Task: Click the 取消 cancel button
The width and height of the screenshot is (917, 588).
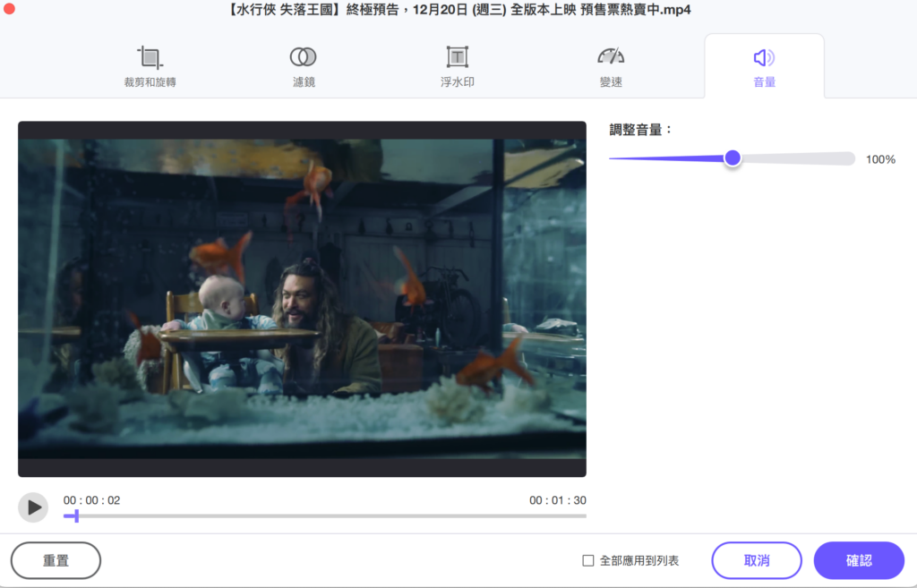Action: click(756, 560)
